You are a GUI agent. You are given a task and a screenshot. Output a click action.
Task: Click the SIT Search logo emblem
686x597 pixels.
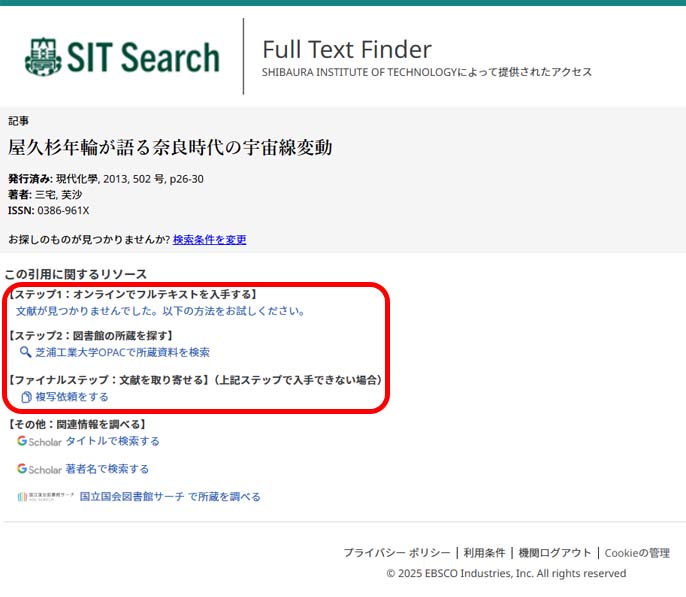click(x=42, y=57)
